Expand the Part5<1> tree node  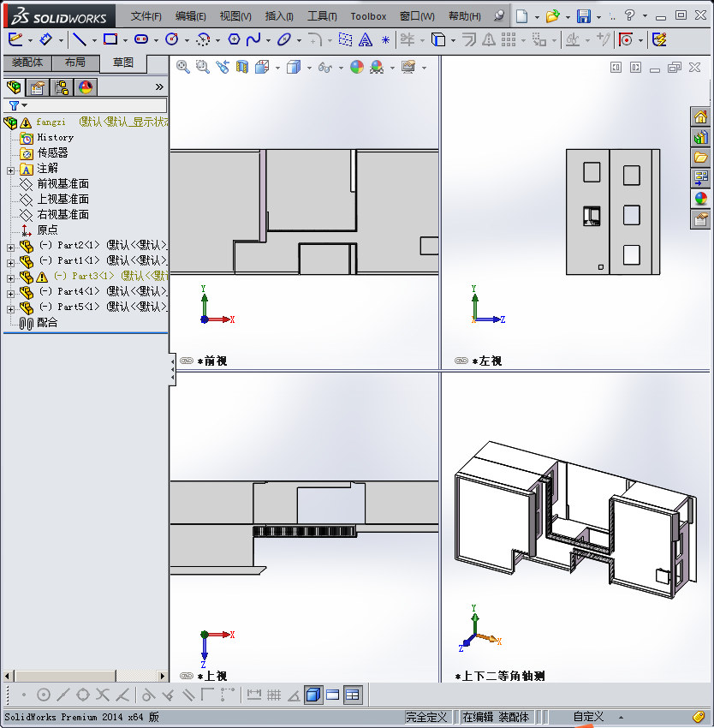coord(10,309)
